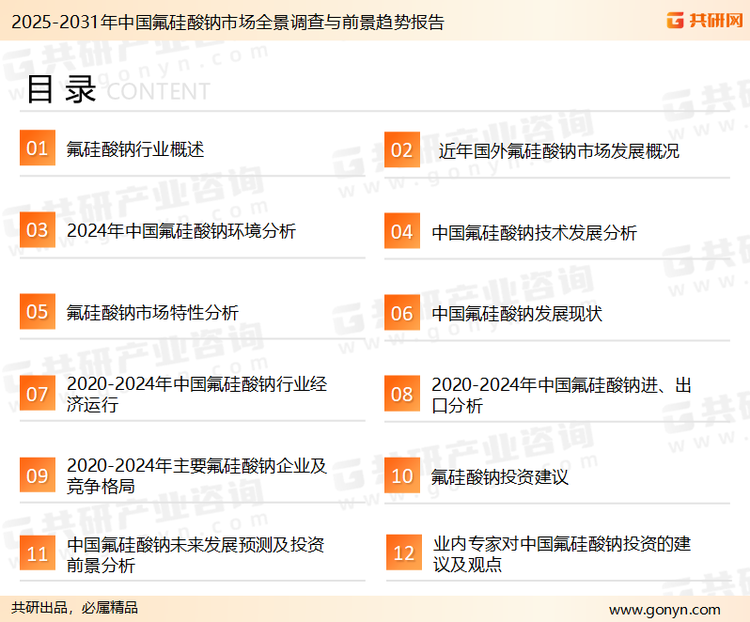
Task: Open chapter 氟硅酸钠行业概述
Action: [135, 149]
